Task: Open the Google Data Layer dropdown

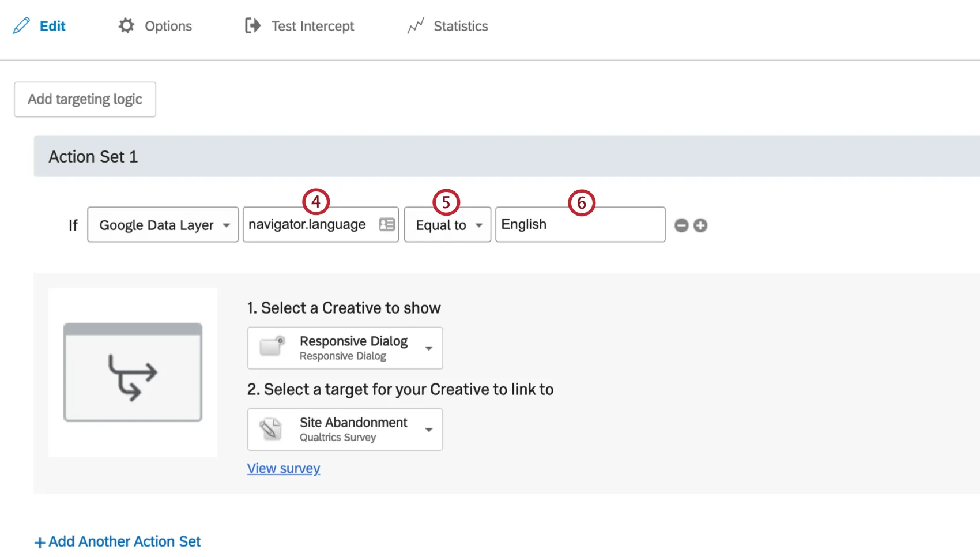Action: point(162,224)
